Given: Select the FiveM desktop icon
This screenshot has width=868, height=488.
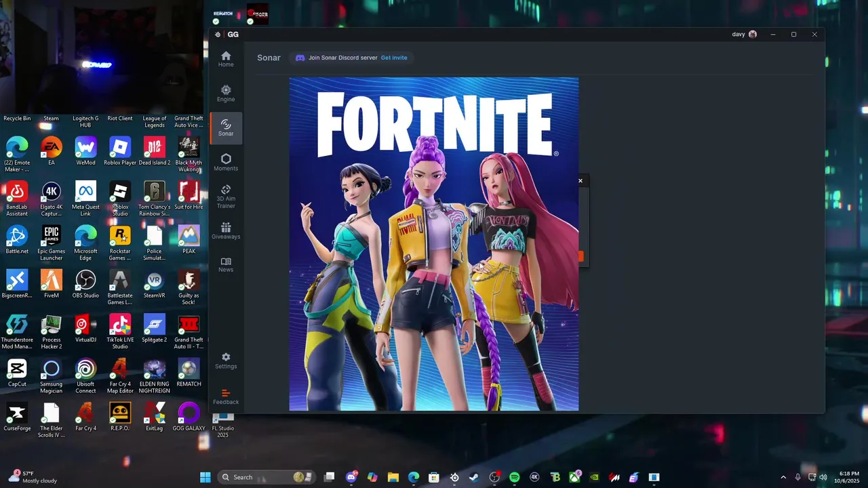Looking at the screenshot, I should pos(51,284).
